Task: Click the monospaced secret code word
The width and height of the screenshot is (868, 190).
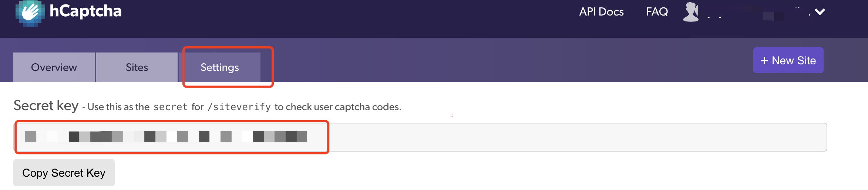Action: 171,107
